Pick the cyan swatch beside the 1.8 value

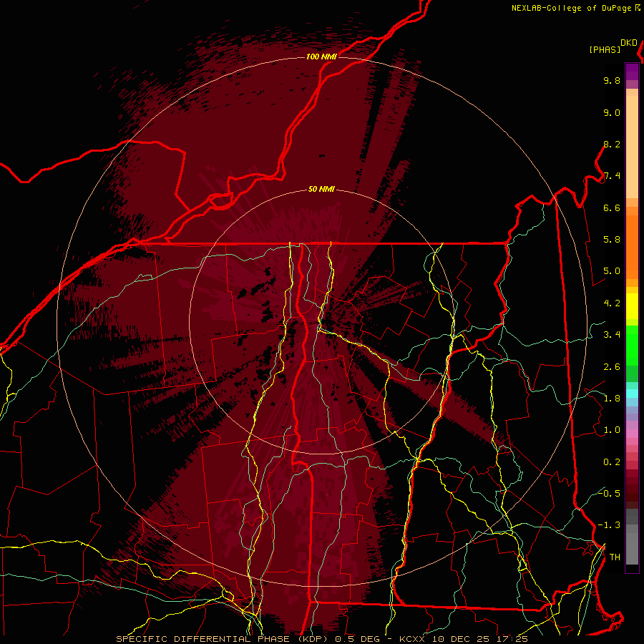point(632,394)
